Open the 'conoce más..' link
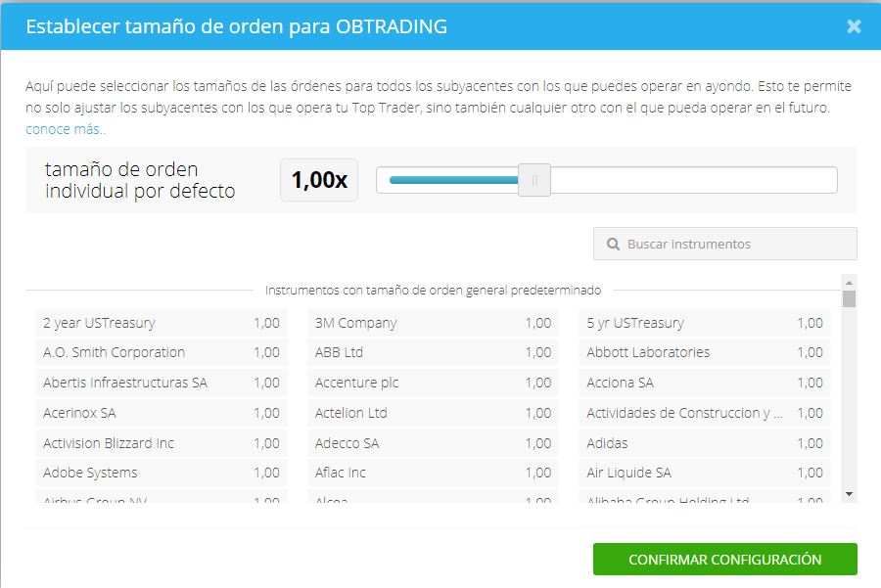Image resolution: width=881 pixels, height=588 pixels. pyautogui.click(x=66, y=129)
